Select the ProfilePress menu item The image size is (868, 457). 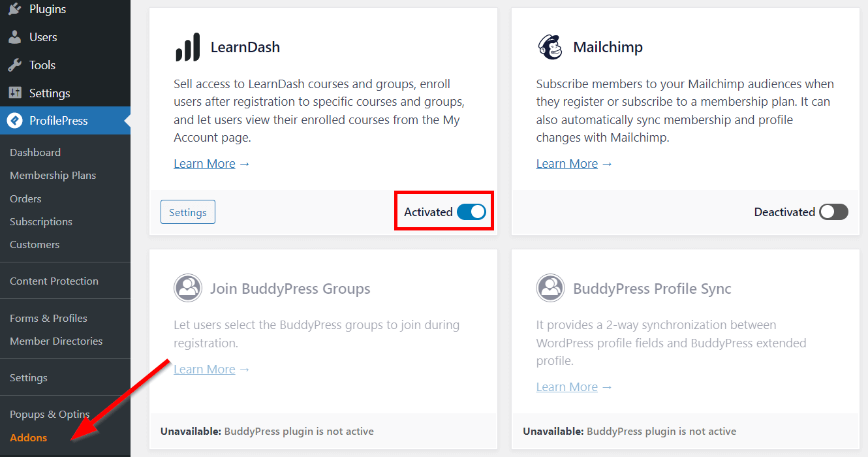[65, 121]
